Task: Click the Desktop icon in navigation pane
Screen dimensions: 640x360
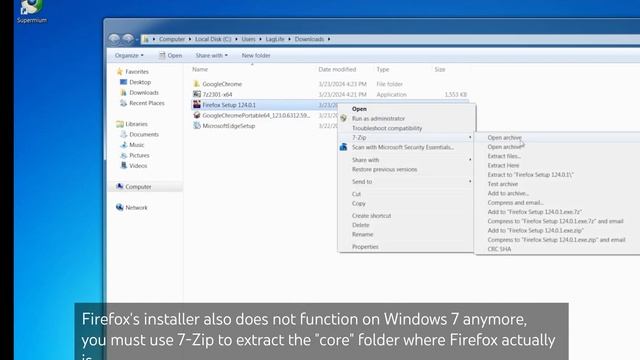Action: (x=123, y=82)
